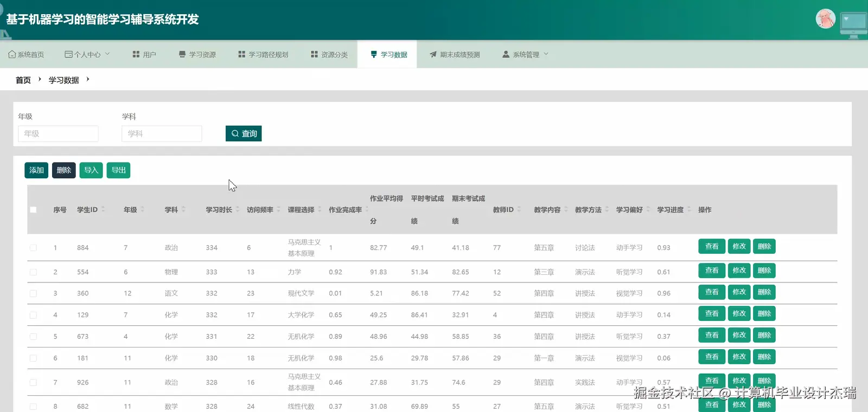This screenshot has width=868, height=412.
Task: Open the 学习路径规划 menu item
Action: (263, 54)
